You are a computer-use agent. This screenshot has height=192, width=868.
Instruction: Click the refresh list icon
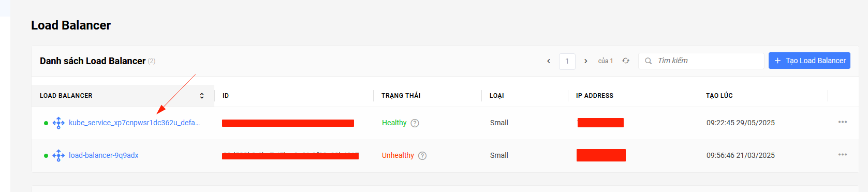click(x=626, y=61)
